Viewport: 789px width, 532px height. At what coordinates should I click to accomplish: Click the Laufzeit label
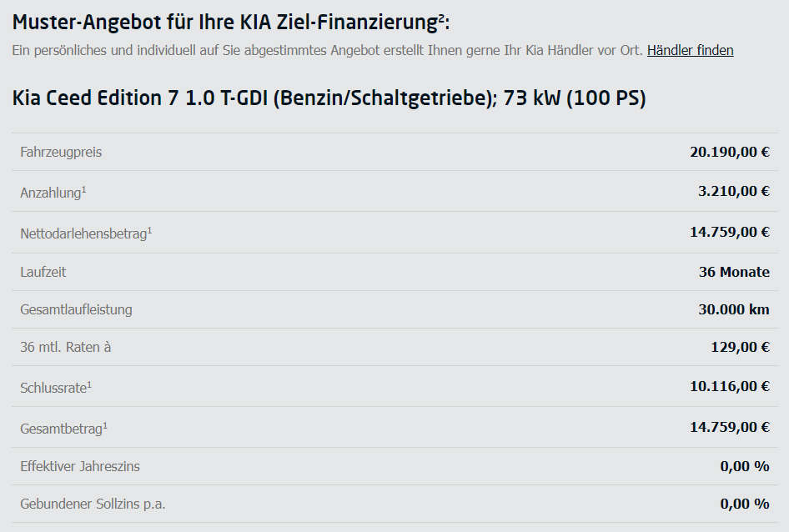43,273
